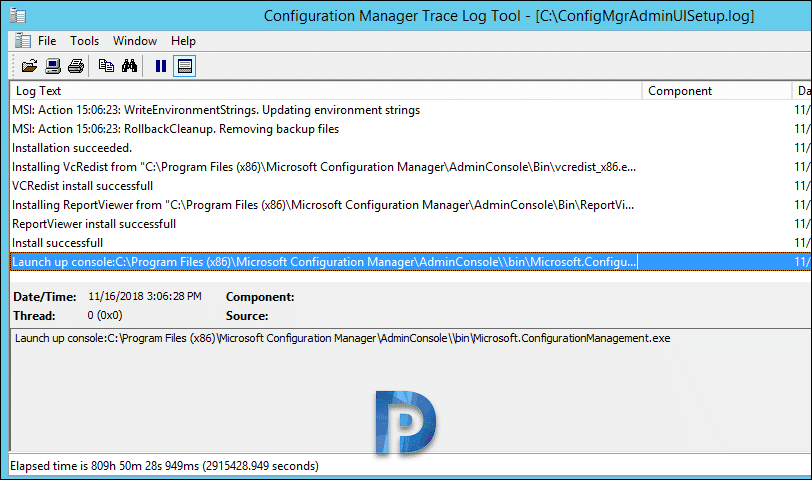Image resolution: width=812 pixels, height=480 pixels.
Task: Toggle the Show details pane button
Action: (x=184, y=66)
